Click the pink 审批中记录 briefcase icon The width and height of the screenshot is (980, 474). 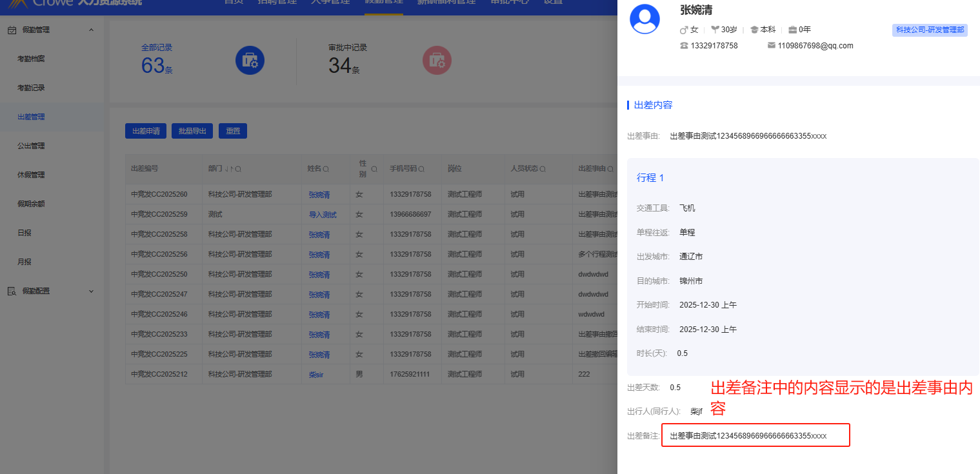437,61
